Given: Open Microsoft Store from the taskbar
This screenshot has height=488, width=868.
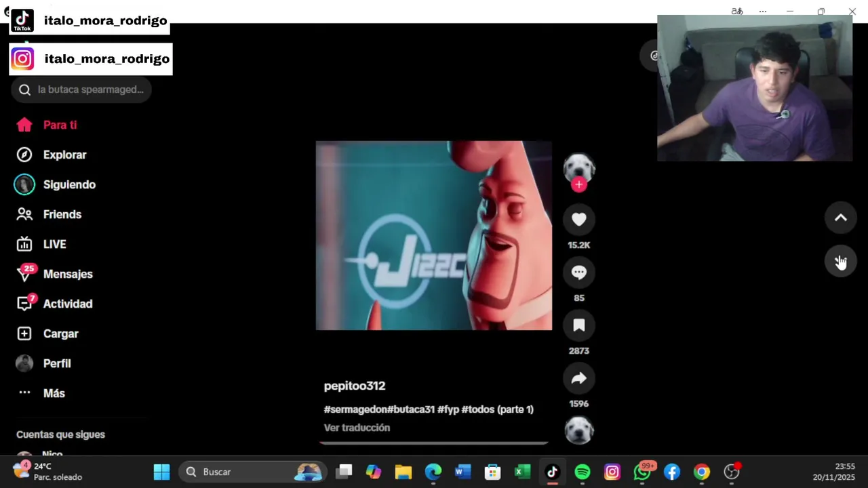Looking at the screenshot, I should click(493, 472).
